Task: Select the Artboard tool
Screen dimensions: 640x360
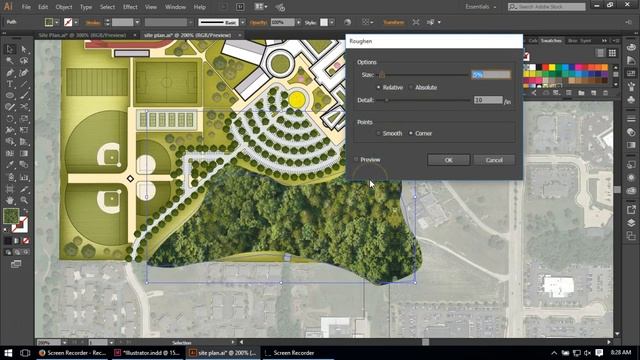Action: [x=10, y=189]
